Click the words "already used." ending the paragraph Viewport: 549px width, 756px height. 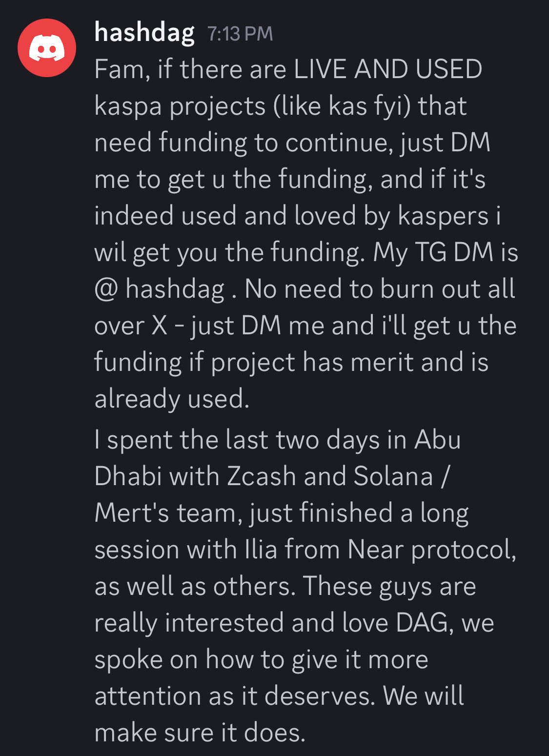pyautogui.click(x=172, y=399)
